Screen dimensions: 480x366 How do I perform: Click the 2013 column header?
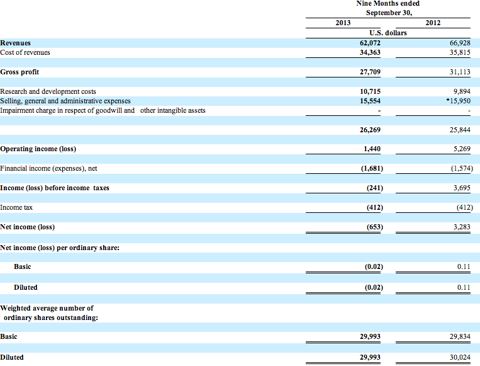343,23
